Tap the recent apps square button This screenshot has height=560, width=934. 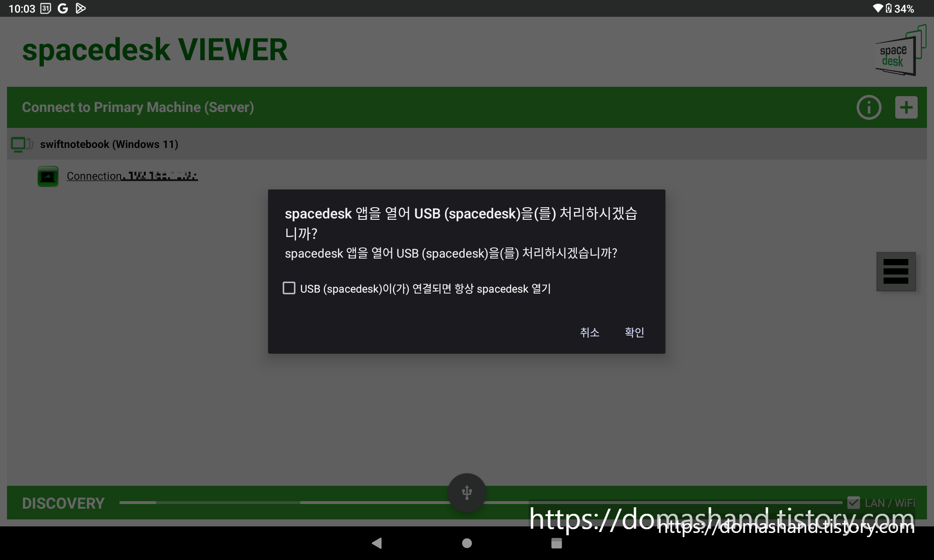(x=556, y=543)
